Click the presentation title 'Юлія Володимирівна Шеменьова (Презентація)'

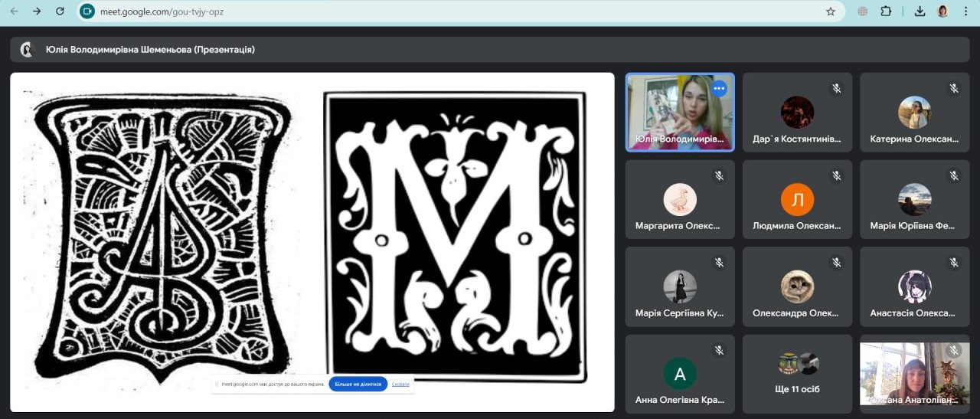coord(150,50)
